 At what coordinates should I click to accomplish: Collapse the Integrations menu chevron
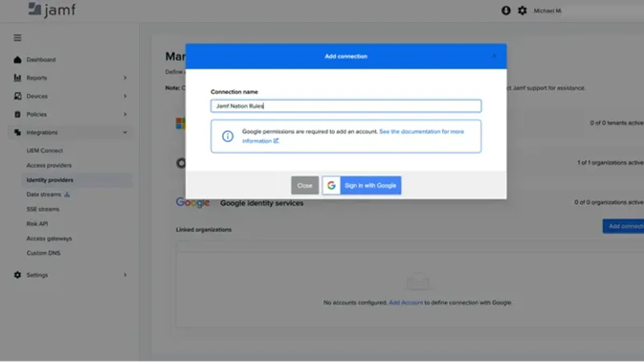125,132
